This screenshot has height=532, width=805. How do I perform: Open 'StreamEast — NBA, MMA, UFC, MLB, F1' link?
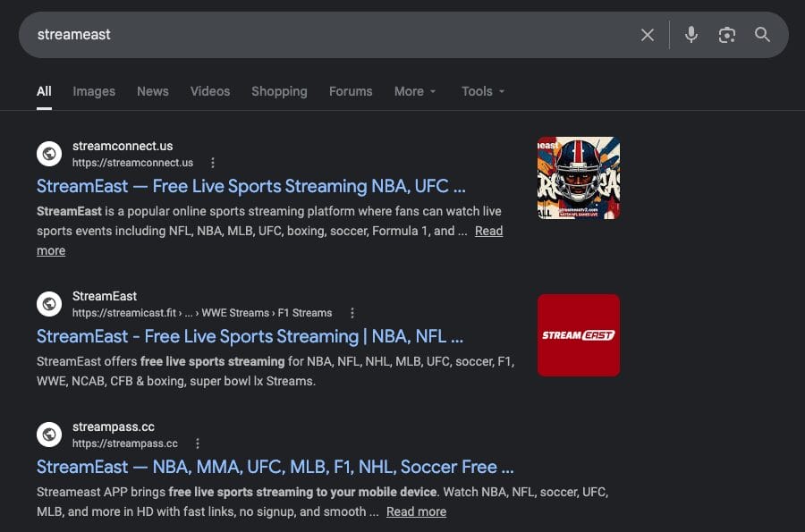pos(275,467)
